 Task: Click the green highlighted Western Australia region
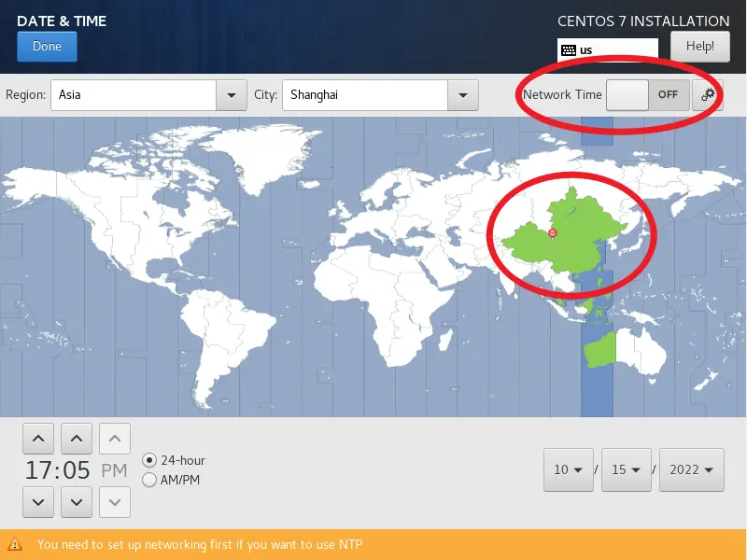pyautogui.click(x=600, y=351)
